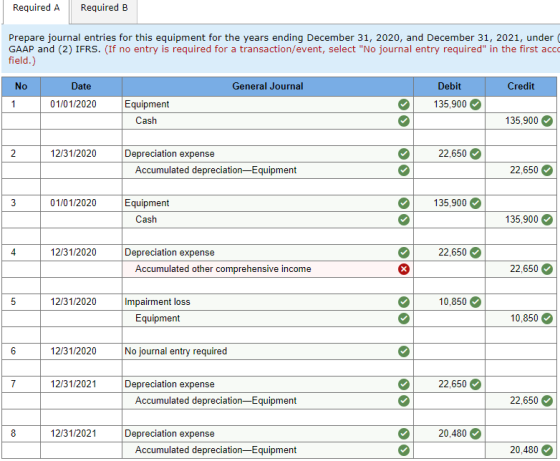Image resolution: width=560 pixels, height=461 pixels.
Task: Click the debit amount 20,480 field
Action: [449, 434]
